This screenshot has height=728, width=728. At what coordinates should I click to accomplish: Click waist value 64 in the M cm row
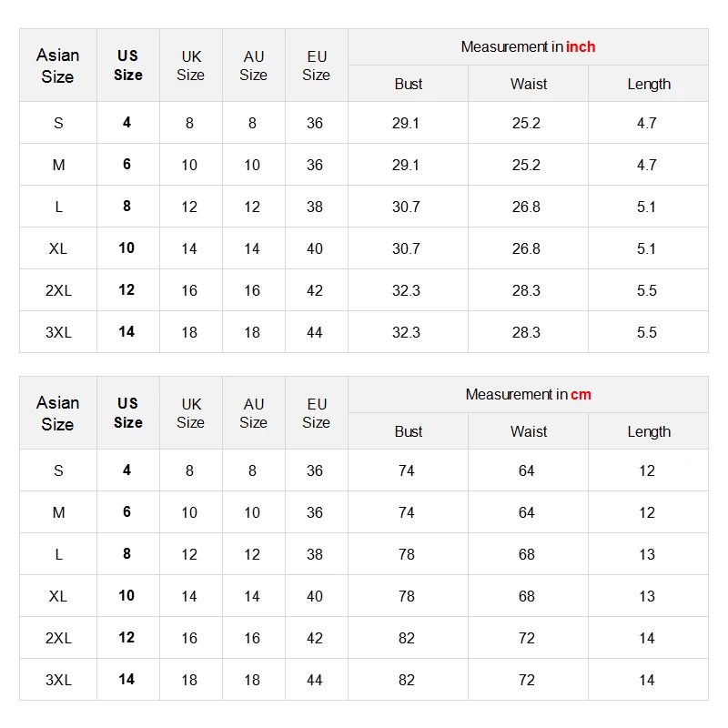tap(527, 512)
